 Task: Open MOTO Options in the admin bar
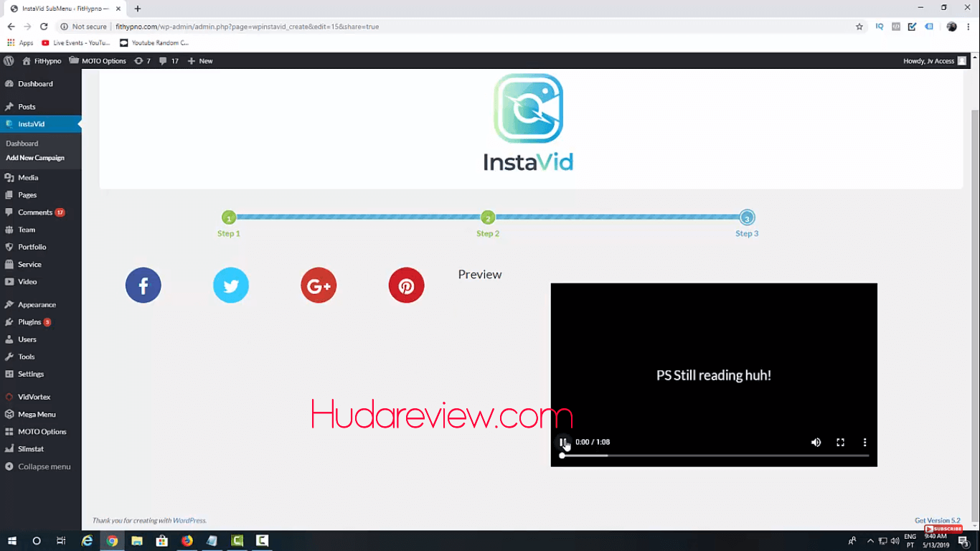(x=98, y=61)
